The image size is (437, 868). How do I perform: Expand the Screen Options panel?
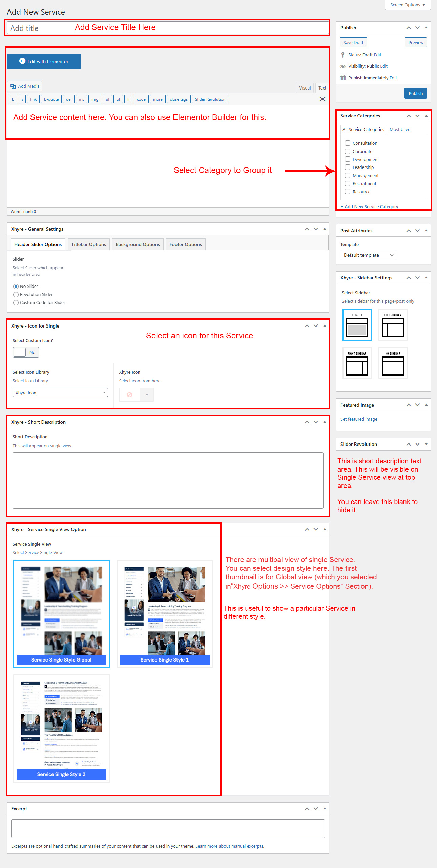click(x=407, y=5)
